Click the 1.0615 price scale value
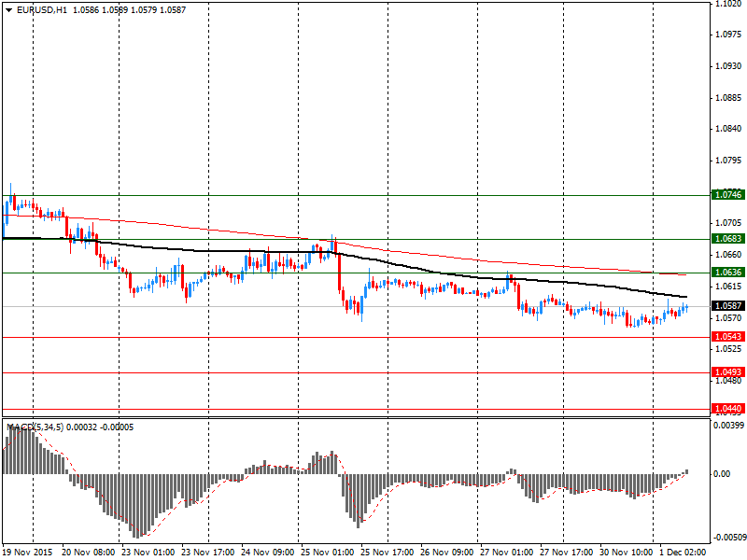 (x=728, y=287)
